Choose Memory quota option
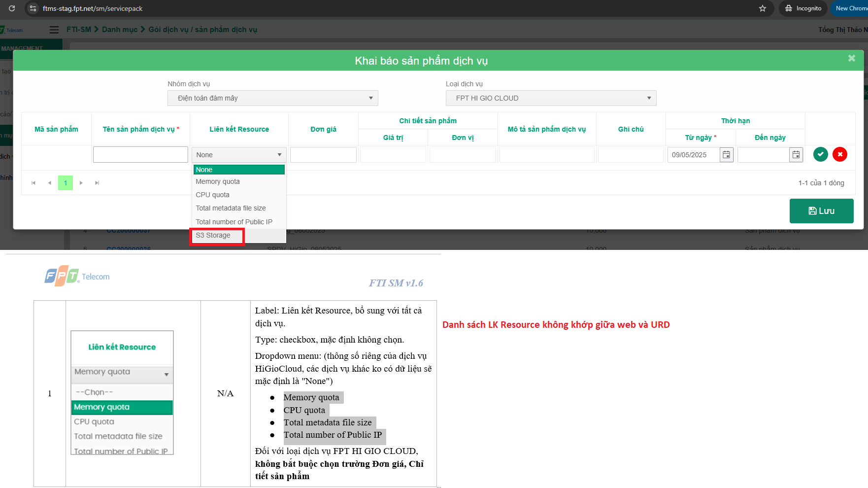This screenshot has height=488, width=868. (x=218, y=182)
